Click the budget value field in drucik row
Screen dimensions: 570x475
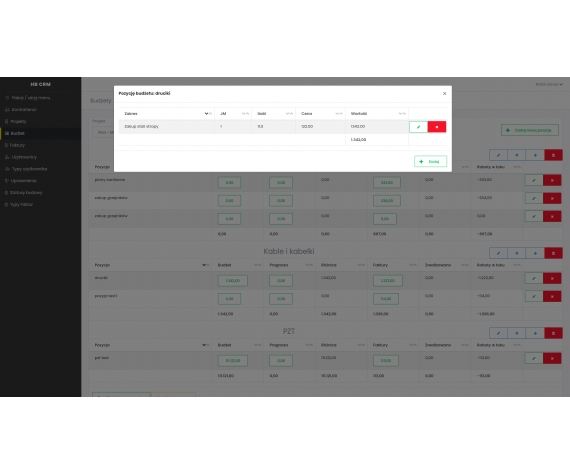click(x=233, y=281)
